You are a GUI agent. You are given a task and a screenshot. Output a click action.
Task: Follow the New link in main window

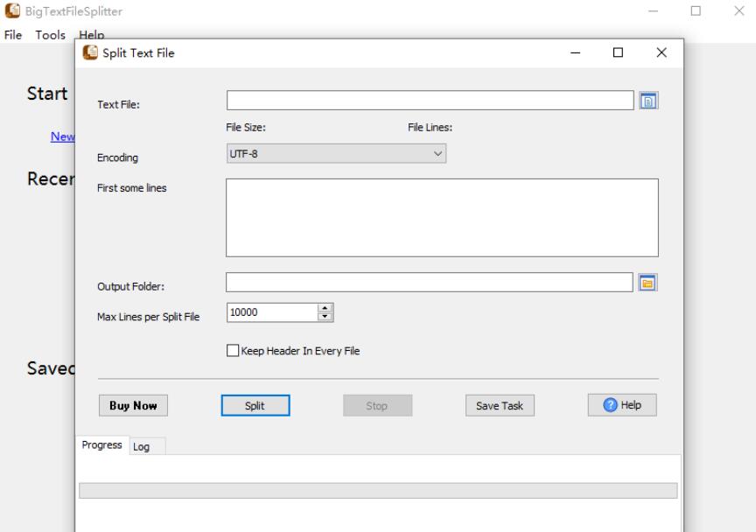click(63, 136)
